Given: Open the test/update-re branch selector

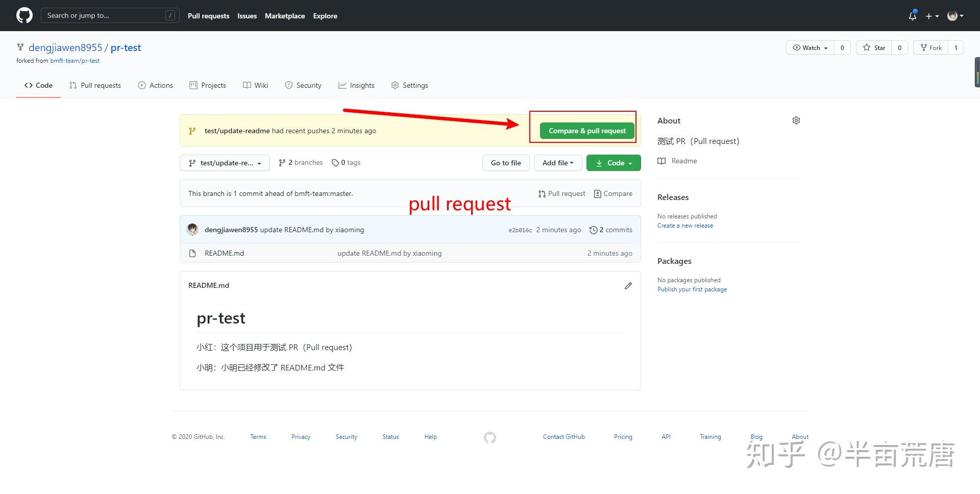Looking at the screenshot, I should pos(225,162).
